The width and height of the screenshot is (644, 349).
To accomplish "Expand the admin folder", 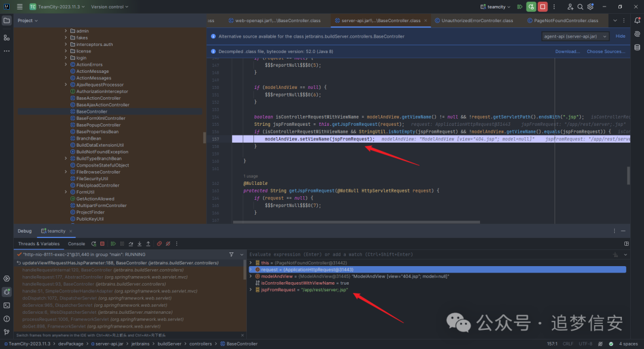I will click(x=66, y=31).
